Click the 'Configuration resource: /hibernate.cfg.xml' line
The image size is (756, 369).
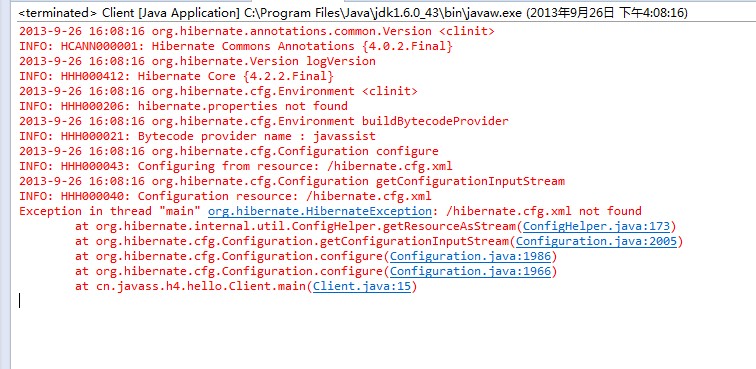click(225, 196)
